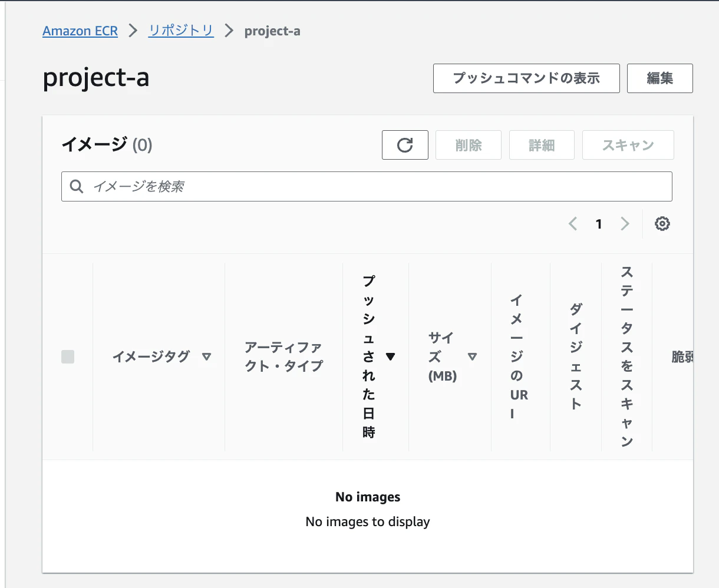
Task: Click the ダイジェスト column header
Action: pos(576,356)
